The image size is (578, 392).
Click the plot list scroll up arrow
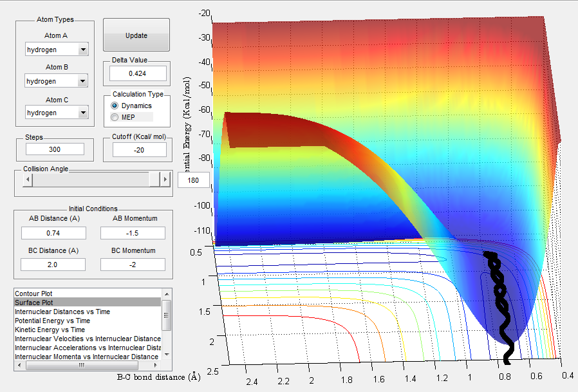[167, 294]
